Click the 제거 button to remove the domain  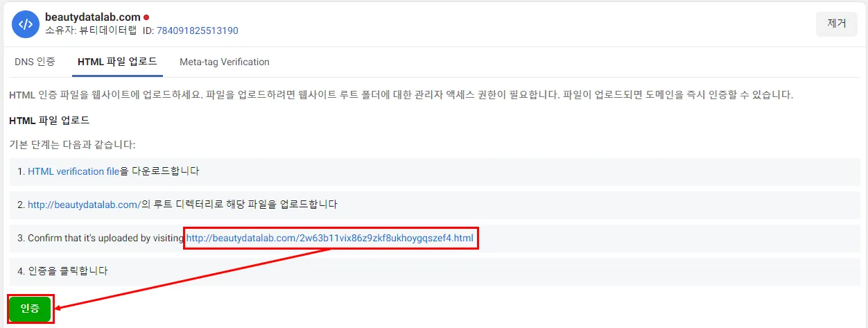[x=837, y=23]
